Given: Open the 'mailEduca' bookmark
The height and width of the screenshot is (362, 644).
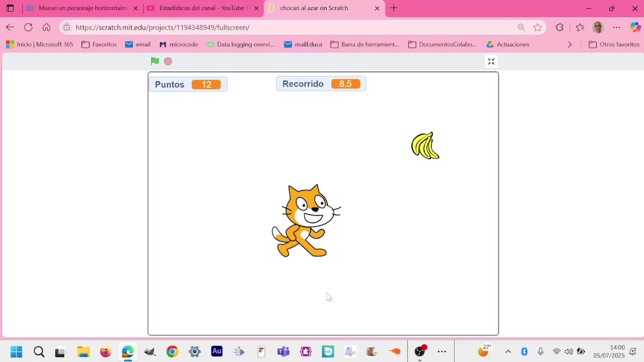Looking at the screenshot, I should (x=303, y=44).
